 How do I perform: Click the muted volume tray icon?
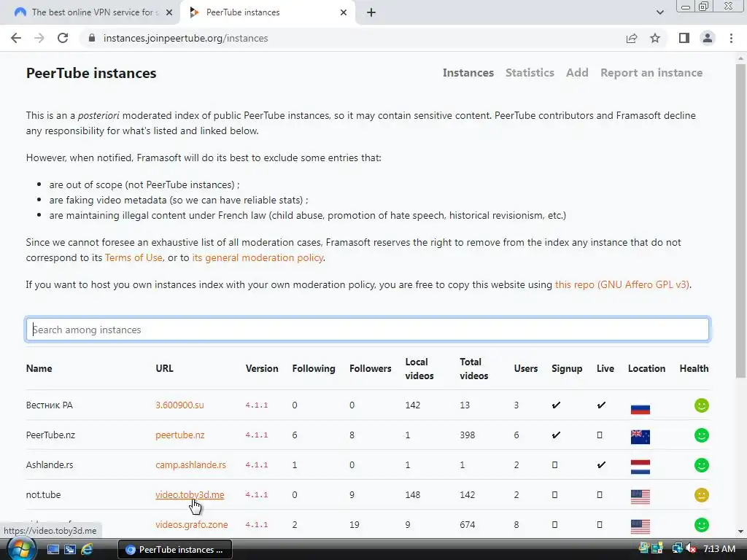pyautogui.click(x=690, y=549)
